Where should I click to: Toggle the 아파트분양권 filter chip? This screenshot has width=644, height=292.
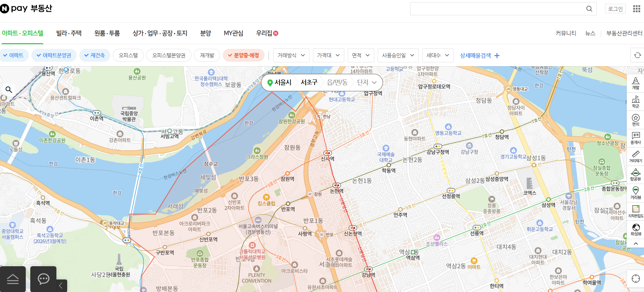pyautogui.click(x=54, y=55)
